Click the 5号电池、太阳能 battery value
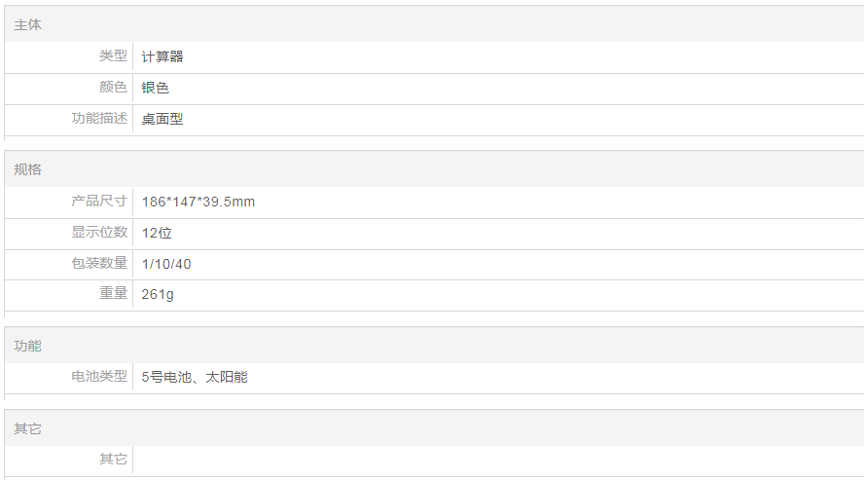This screenshot has height=480, width=868. tap(195, 377)
